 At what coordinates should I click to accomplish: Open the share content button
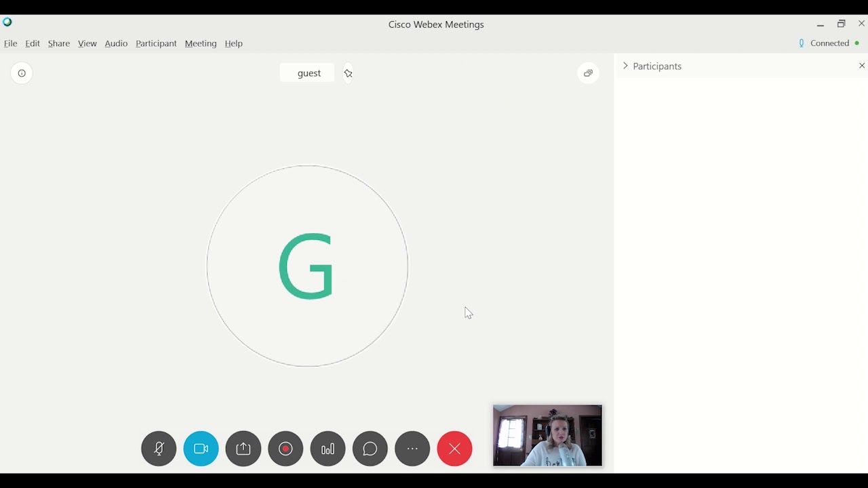[243, 449]
